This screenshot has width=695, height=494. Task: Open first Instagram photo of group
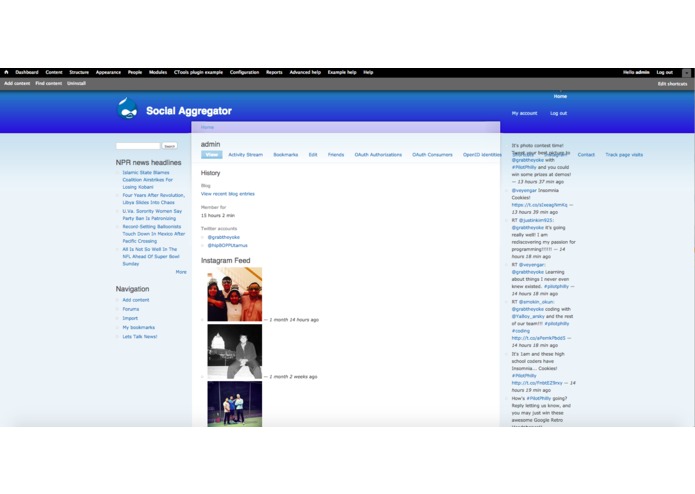234,294
